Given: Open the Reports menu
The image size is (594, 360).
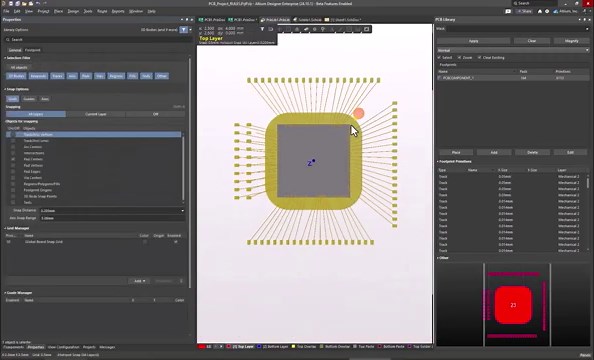Looking at the screenshot, I should click(x=118, y=11).
